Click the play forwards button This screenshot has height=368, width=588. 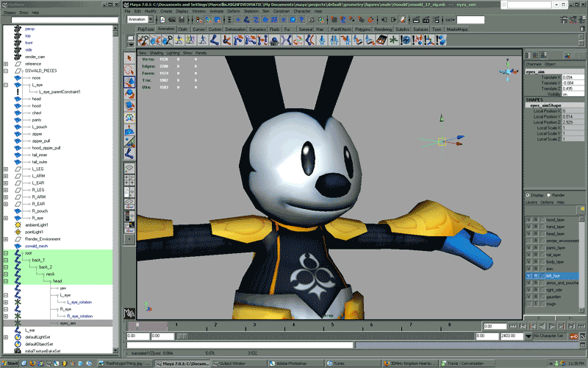[x=552, y=326]
